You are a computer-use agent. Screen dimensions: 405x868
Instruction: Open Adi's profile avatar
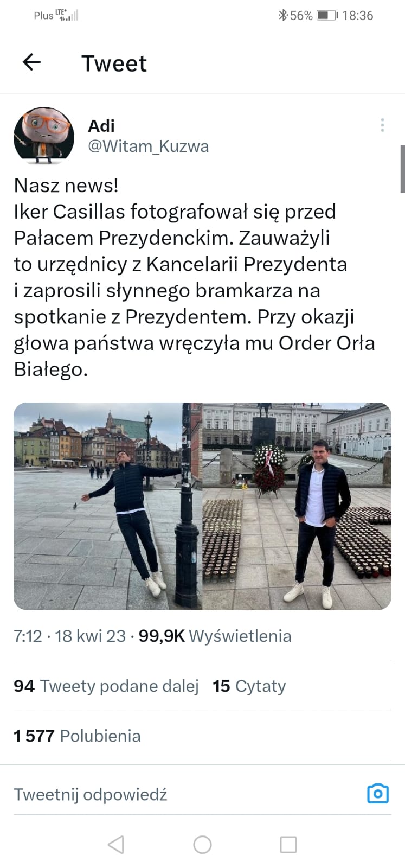coord(44,136)
